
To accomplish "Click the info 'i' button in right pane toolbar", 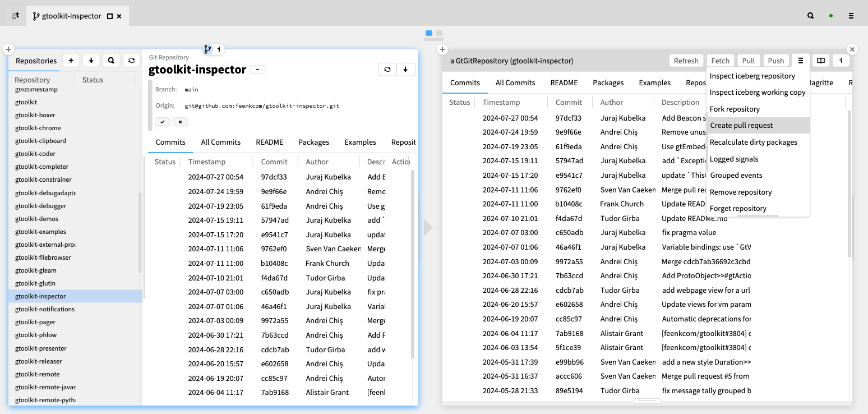I will [841, 61].
